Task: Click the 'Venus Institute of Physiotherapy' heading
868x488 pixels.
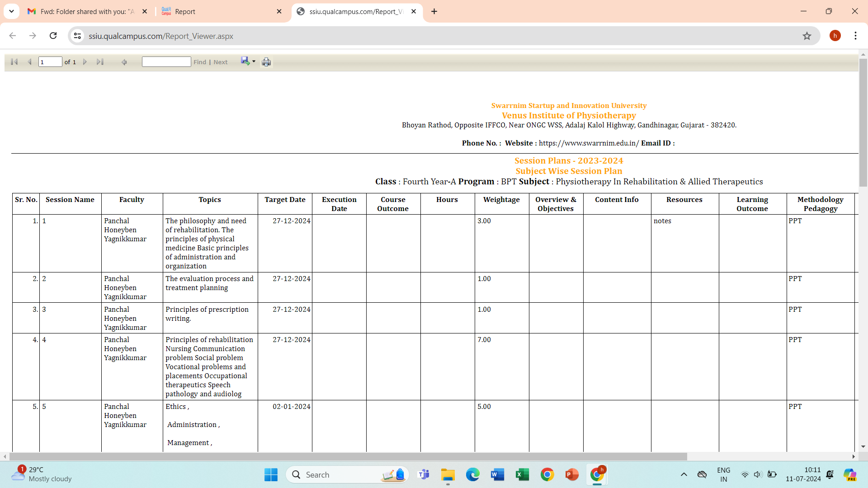Action: pyautogui.click(x=569, y=116)
